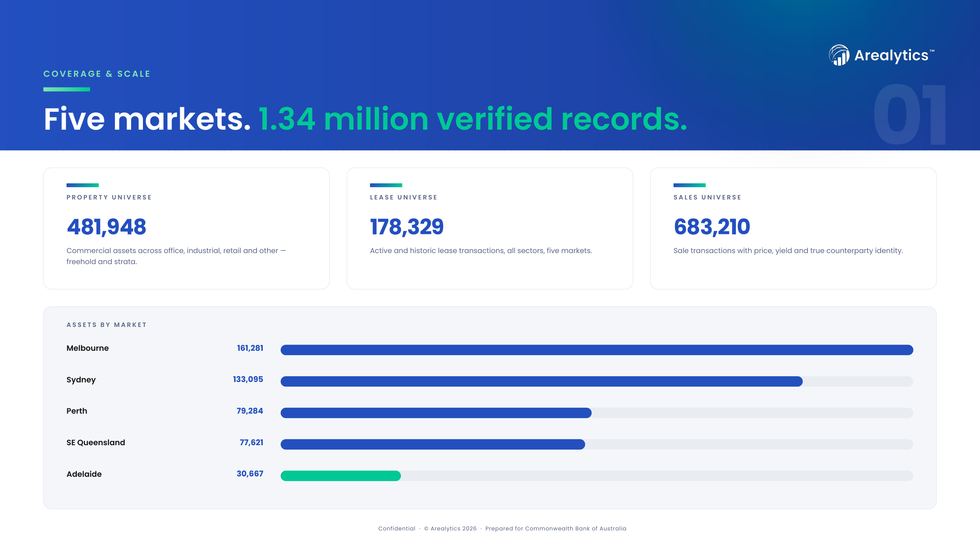
Task: Click the 481,948 property count
Action: tap(106, 227)
